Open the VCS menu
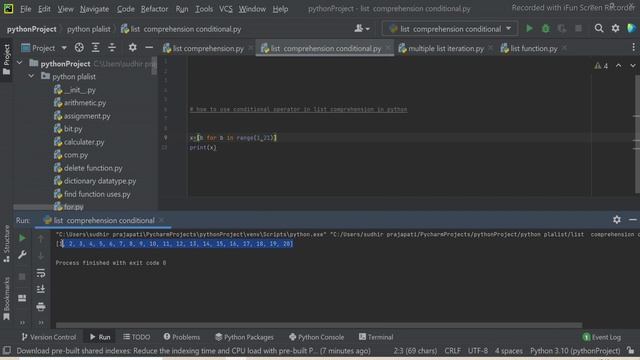The image size is (640, 360). (x=226, y=9)
